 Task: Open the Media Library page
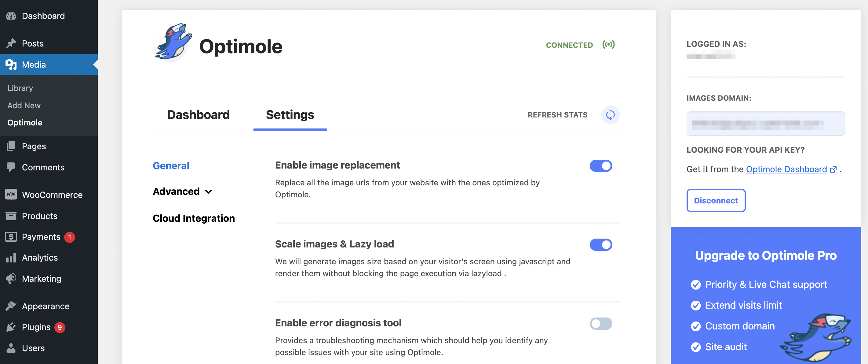pyautogui.click(x=20, y=88)
